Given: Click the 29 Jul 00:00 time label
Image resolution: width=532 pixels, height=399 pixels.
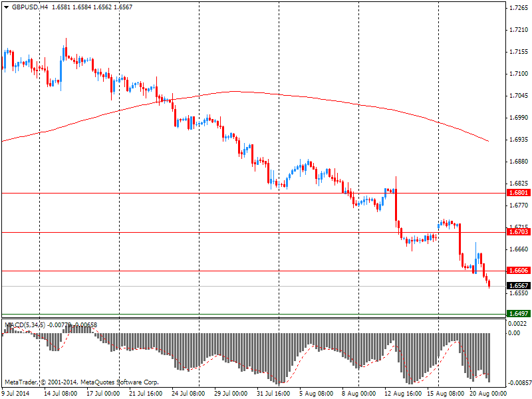Looking at the screenshot, I should click(x=231, y=394).
